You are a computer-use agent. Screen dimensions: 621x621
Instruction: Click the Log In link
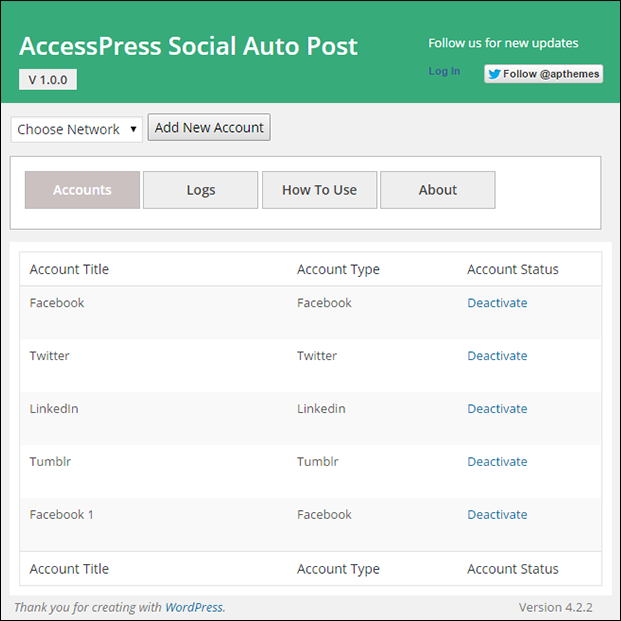(x=444, y=71)
